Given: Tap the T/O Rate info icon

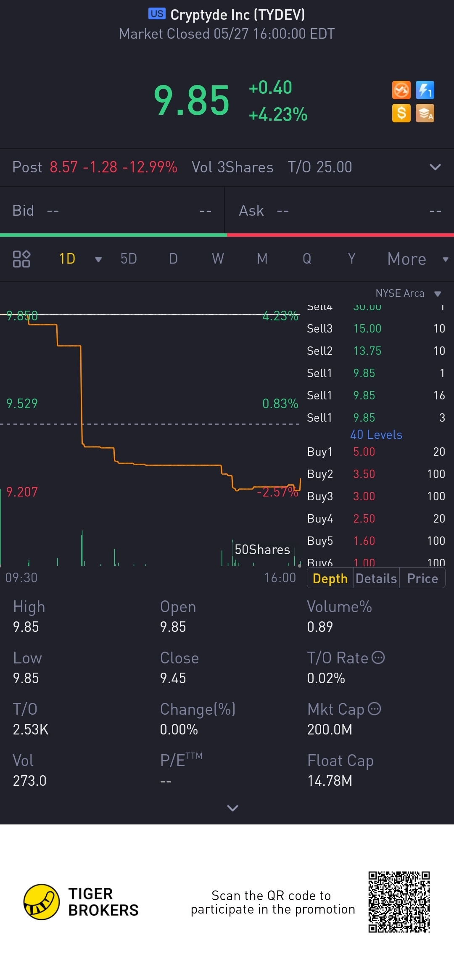Looking at the screenshot, I should pos(378,657).
